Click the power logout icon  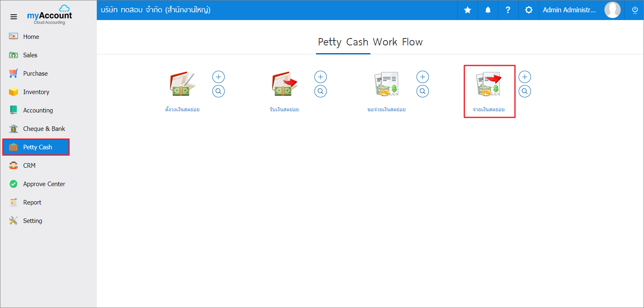coord(635,10)
